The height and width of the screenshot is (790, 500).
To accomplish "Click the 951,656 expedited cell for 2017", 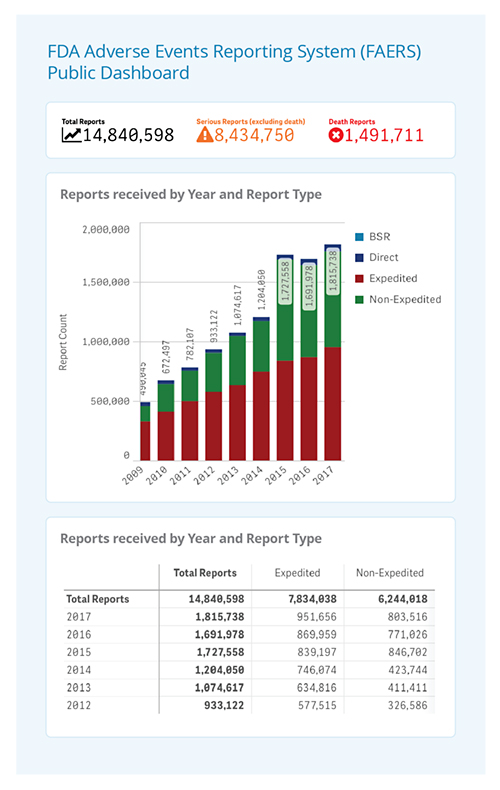I will click(x=317, y=617).
